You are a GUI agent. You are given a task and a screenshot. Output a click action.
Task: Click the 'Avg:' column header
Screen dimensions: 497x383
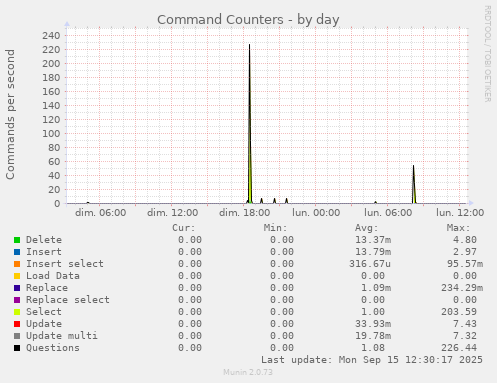click(x=367, y=228)
